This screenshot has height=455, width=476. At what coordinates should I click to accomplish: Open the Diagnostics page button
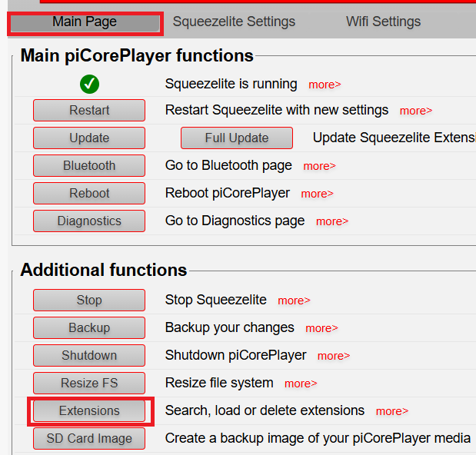(89, 221)
